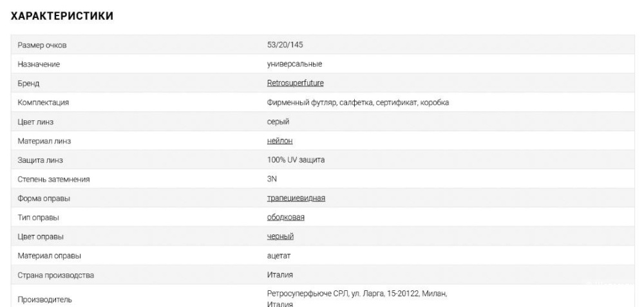This screenshot has height=307, width=644.
Task: Click the ХАРАКТЕРИСТИКИ heading
Action: 62,17
